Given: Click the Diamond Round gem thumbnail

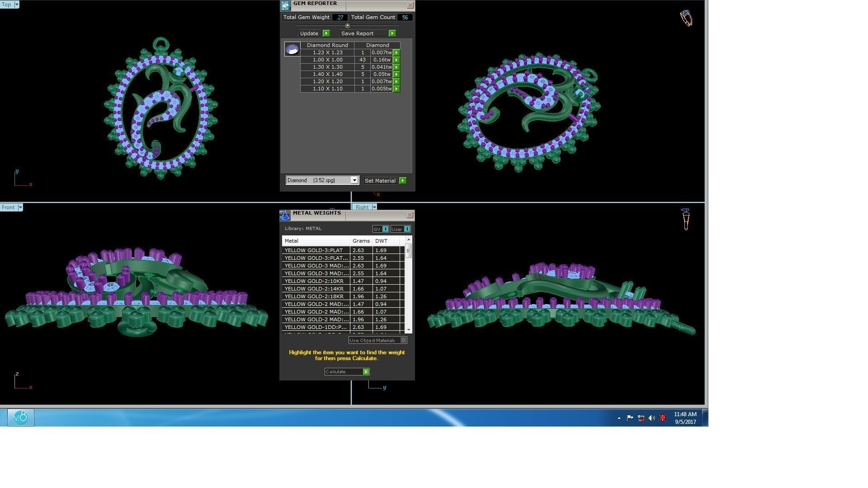Looking at the screenshot, I should [x=292, y=49].
